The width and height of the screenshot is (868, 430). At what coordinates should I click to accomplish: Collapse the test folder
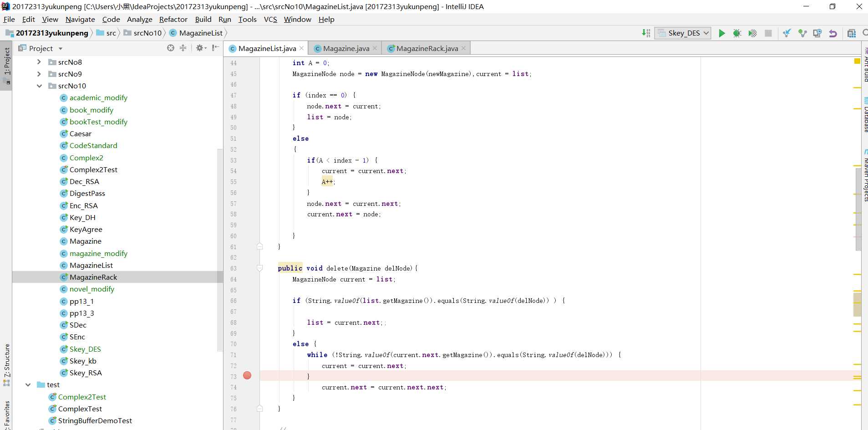click(28, 384)
